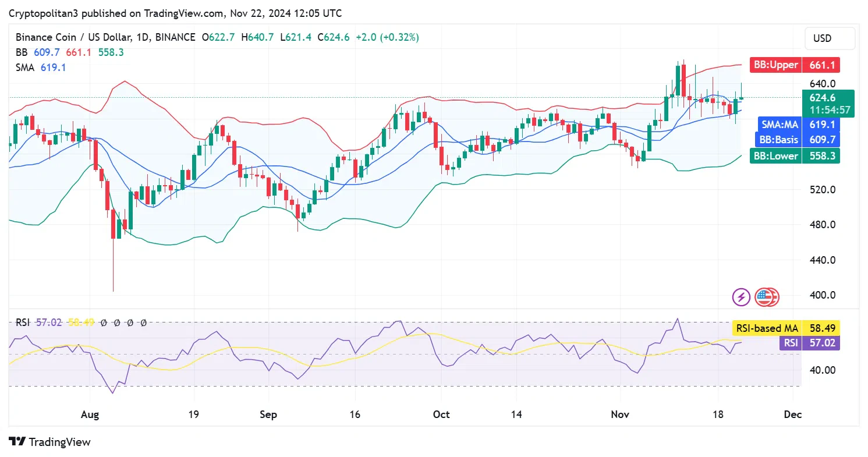Click the 440.0 price axis label

click(x=823, y=260)
